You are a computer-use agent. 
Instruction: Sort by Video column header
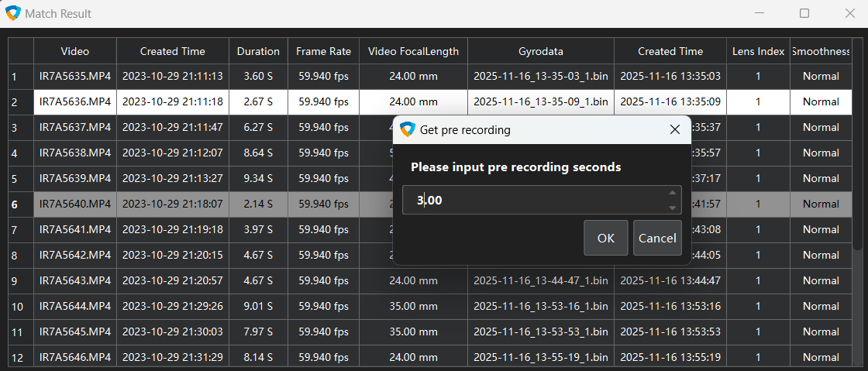(x=75, y=51)
